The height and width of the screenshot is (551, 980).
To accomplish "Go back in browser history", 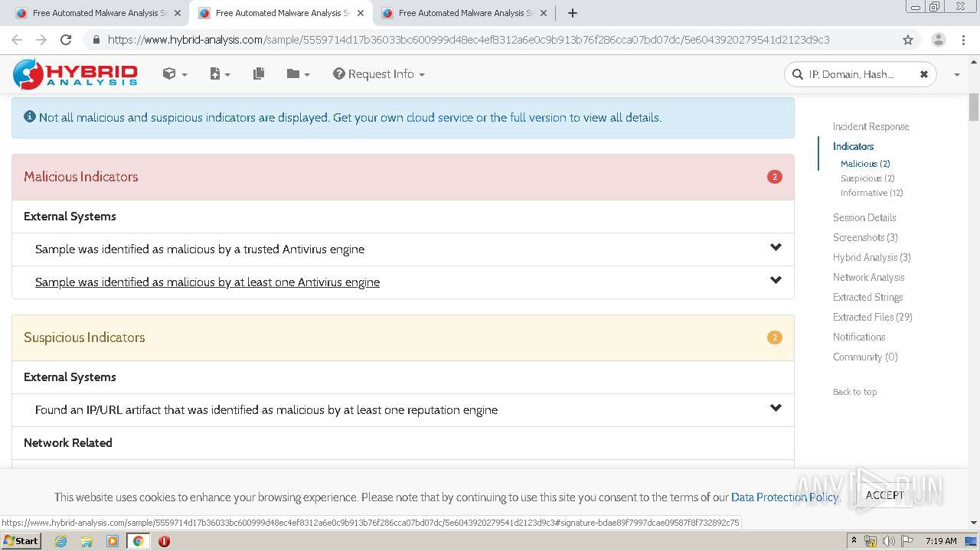I will coord(17,40).
